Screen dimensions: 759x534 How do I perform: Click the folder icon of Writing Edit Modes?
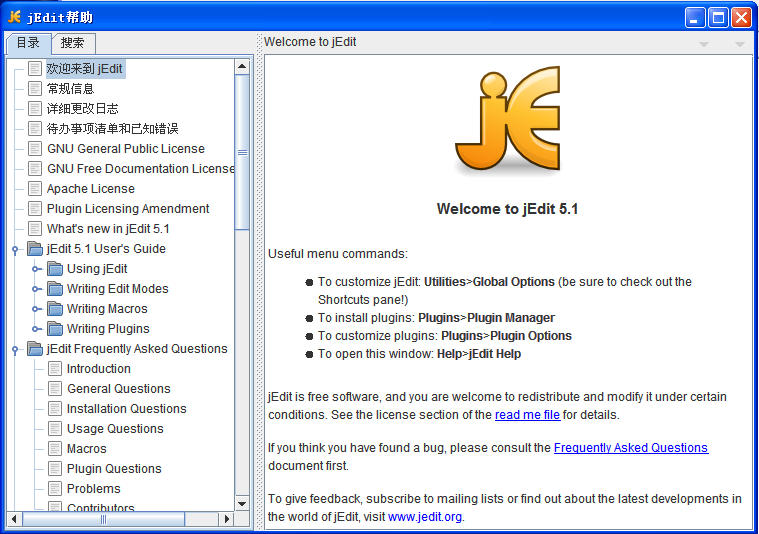coord(55,289)
